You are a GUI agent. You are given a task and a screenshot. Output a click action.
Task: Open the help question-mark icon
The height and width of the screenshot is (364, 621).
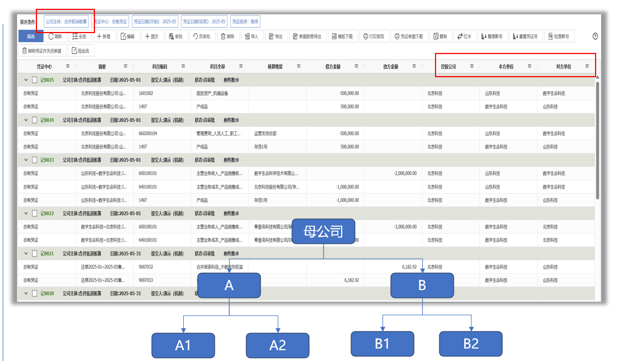595,36
